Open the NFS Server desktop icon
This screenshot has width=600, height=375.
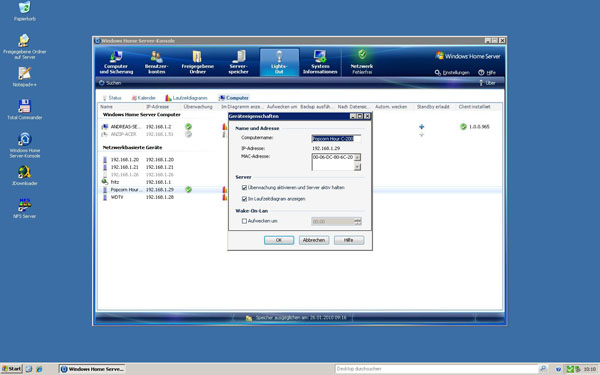(24, 208)
